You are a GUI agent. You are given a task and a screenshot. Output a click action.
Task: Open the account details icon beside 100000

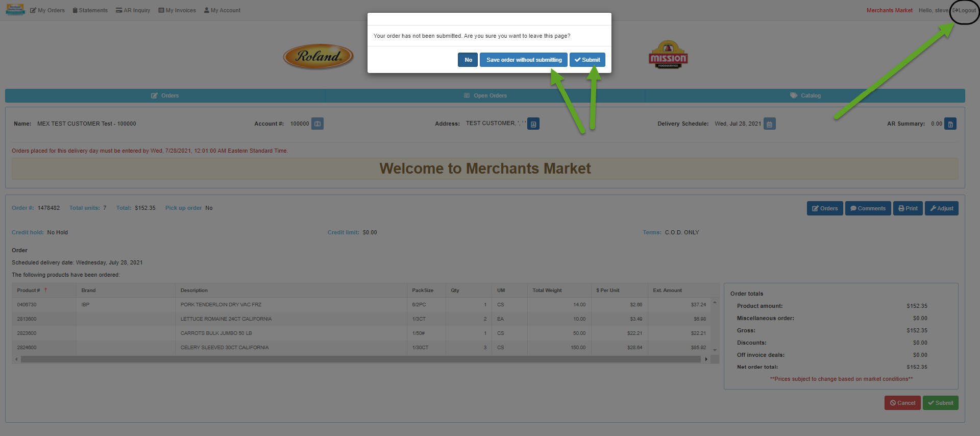coord(317,124)
